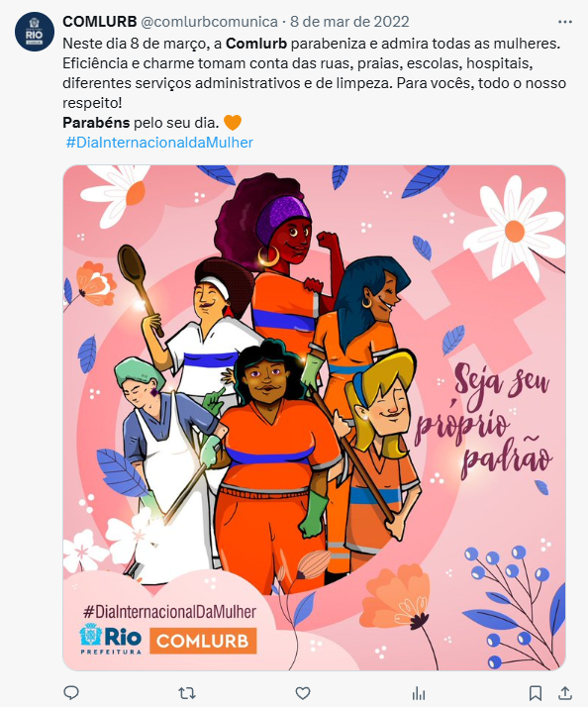This screenshot has height=707, width=588.
Task: Bookmark this COMLURB post
Action: coord(536,692)
